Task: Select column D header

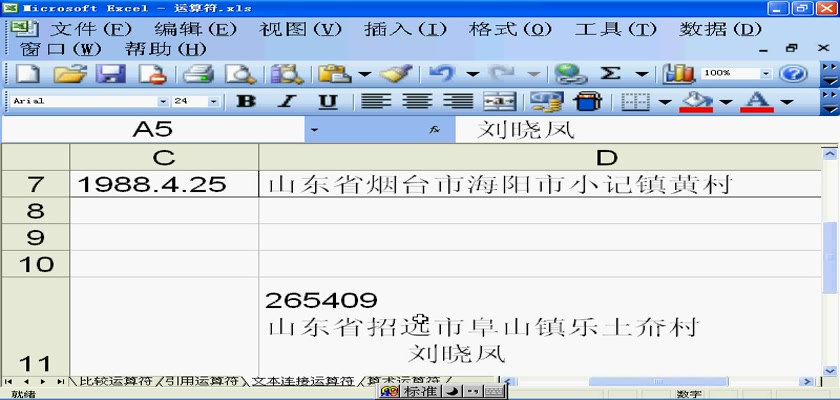Action: click(606, 157)
